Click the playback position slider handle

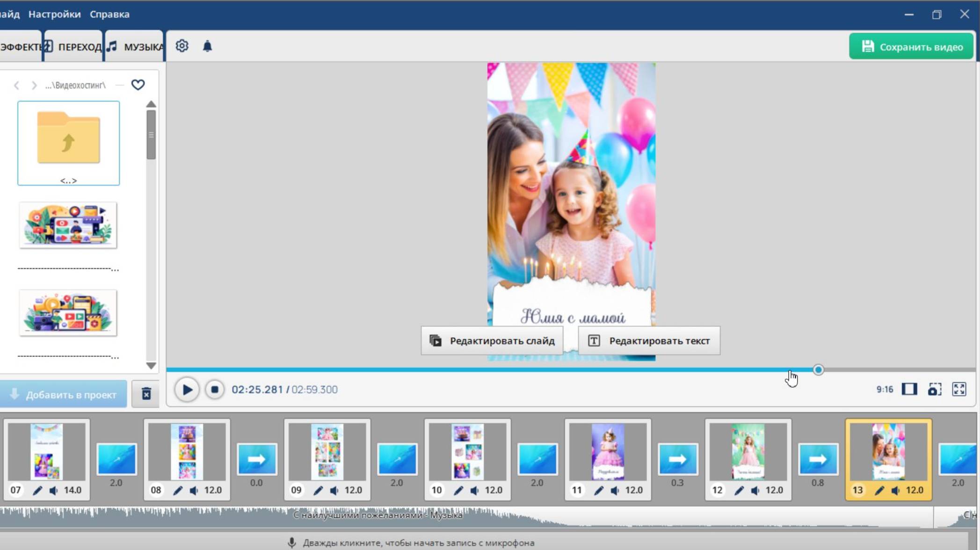point(819,369)
